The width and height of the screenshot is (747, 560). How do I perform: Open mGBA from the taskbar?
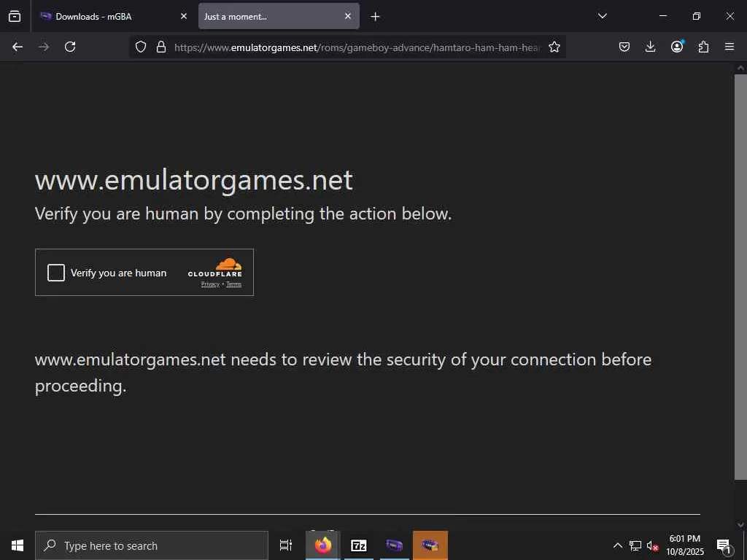[395, 545]
